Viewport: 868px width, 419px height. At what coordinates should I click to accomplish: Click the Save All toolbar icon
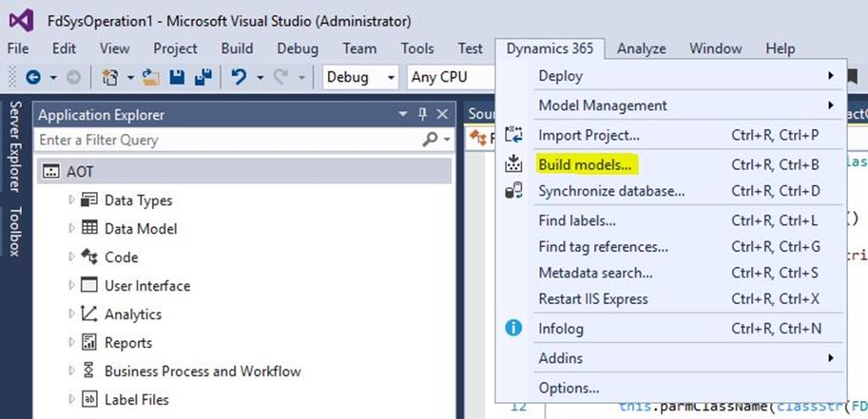[x=203, y=78]
